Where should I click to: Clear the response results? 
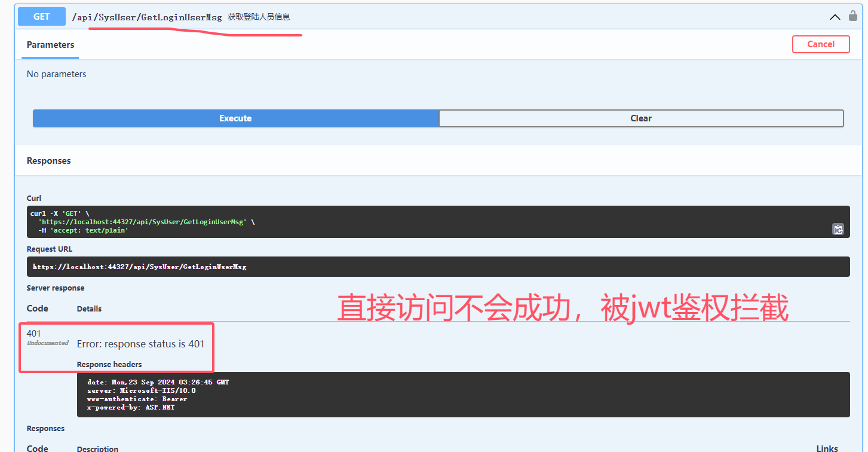point(641,118)
